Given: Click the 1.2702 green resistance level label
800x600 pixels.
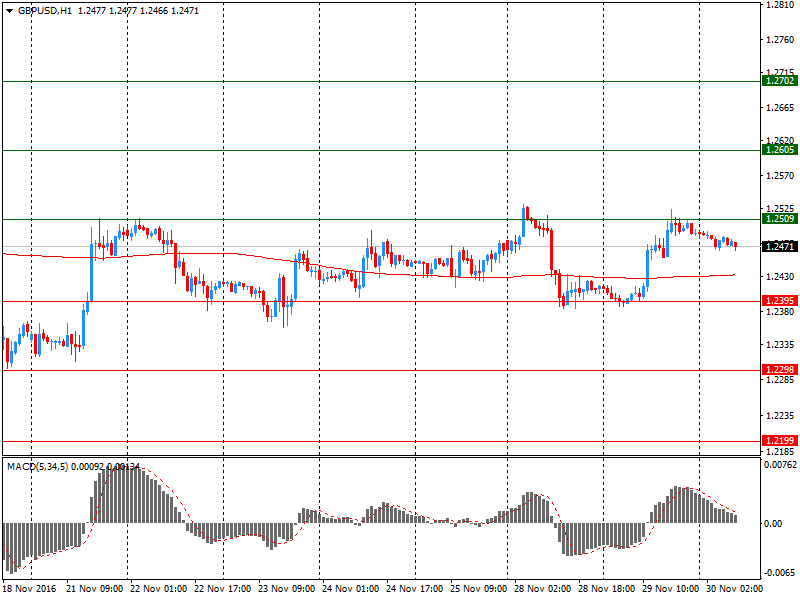Looking at the screenshot, I should [x=779, y=81].
